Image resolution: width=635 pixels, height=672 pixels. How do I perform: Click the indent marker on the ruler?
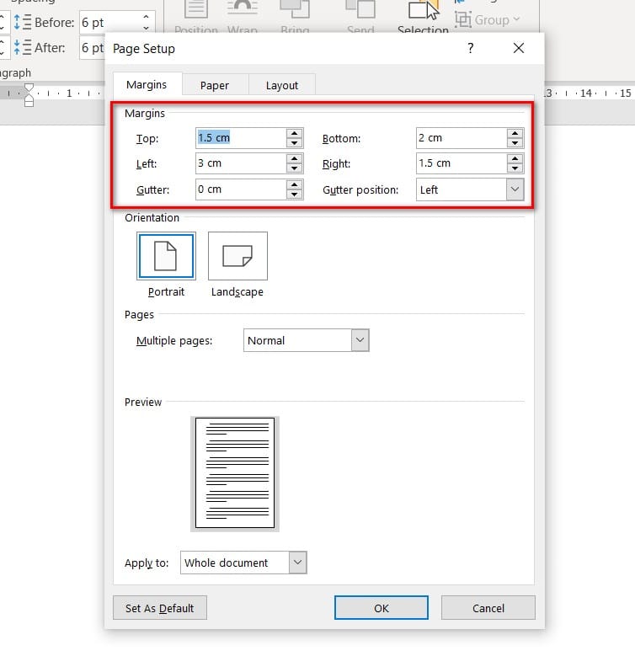pos(29,95)
